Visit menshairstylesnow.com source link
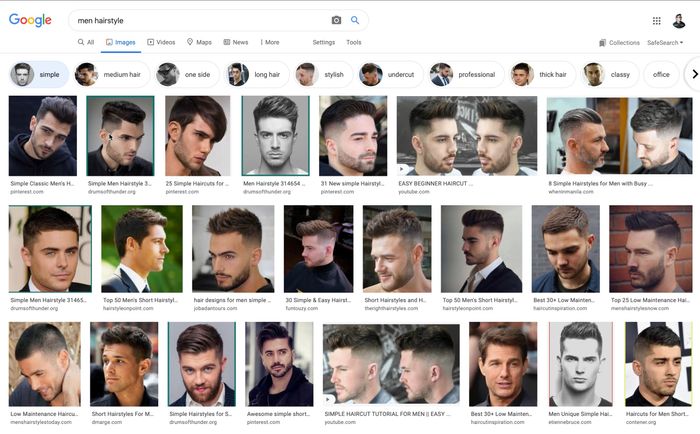The width and height of the screenshot is (700, 434). pos(640,308)
